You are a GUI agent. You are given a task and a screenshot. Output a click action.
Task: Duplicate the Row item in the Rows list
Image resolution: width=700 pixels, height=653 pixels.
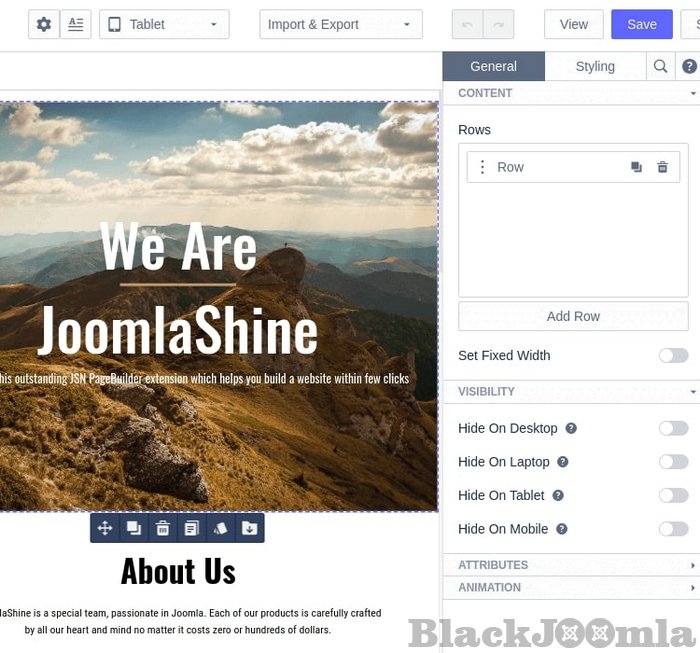point(636,167)
